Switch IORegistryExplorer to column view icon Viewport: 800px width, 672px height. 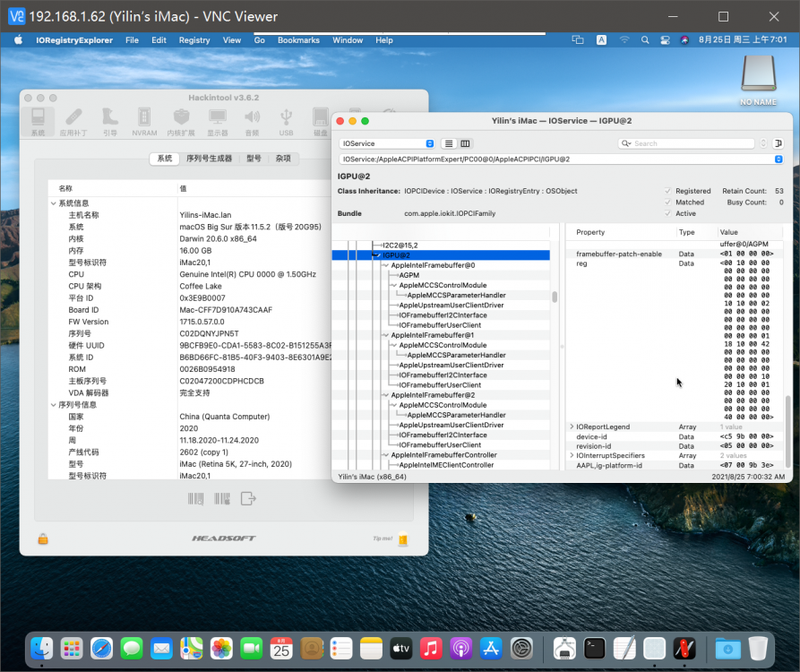[x=465, y=143]
